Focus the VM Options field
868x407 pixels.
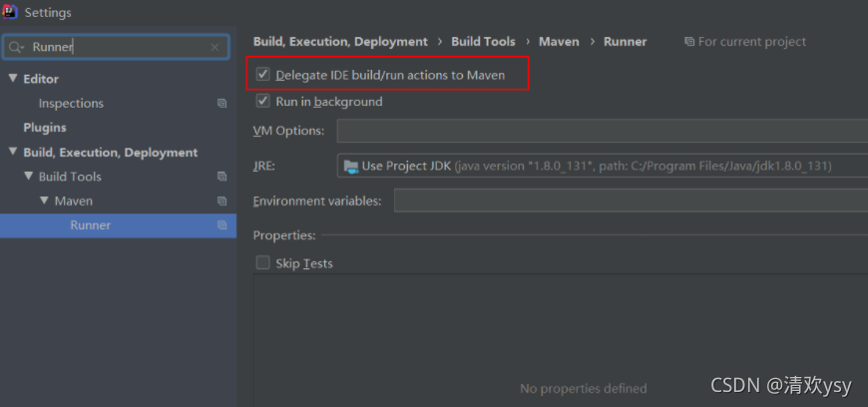[x=603, y=131]
